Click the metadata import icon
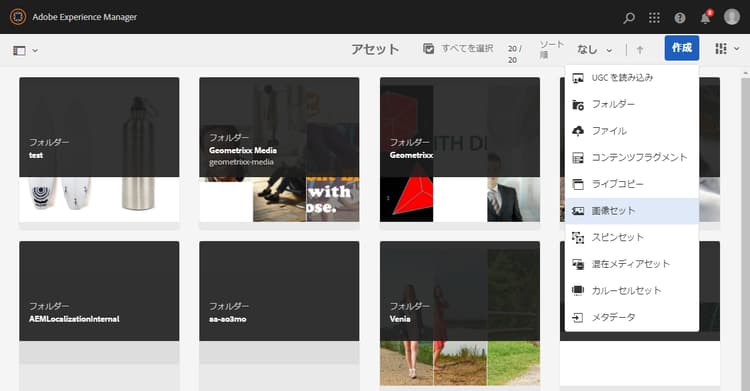Screen dimensions: 750x391 (578, 317)
